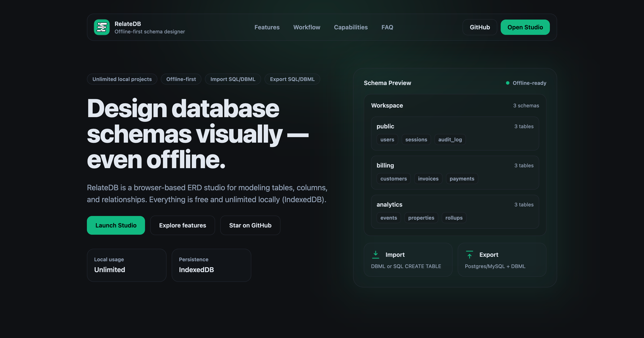Expand the billing schema entry
The height and width of the screenshot is (338, 644).
coord(385,165)
